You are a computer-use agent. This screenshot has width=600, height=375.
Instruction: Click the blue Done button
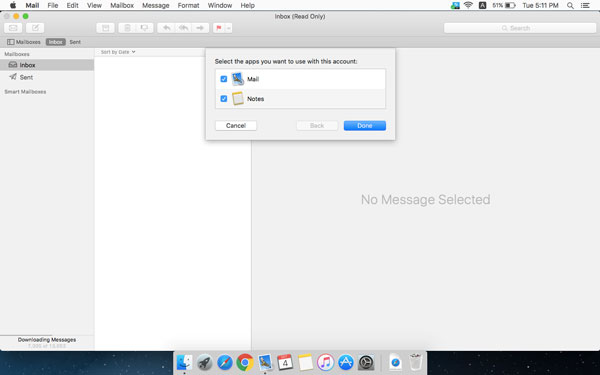coord(365,126)
